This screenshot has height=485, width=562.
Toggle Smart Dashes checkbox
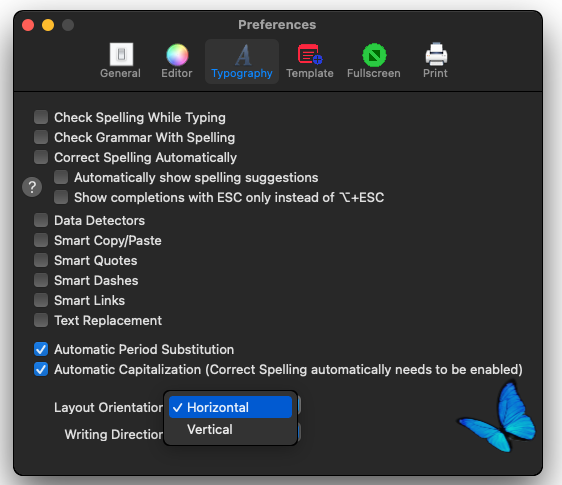(41, 280)
